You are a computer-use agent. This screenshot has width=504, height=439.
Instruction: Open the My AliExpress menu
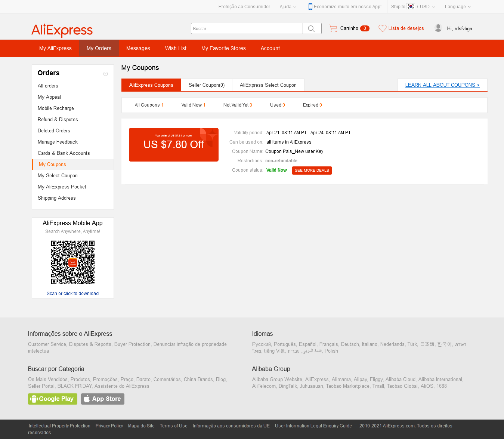point(55,48)
